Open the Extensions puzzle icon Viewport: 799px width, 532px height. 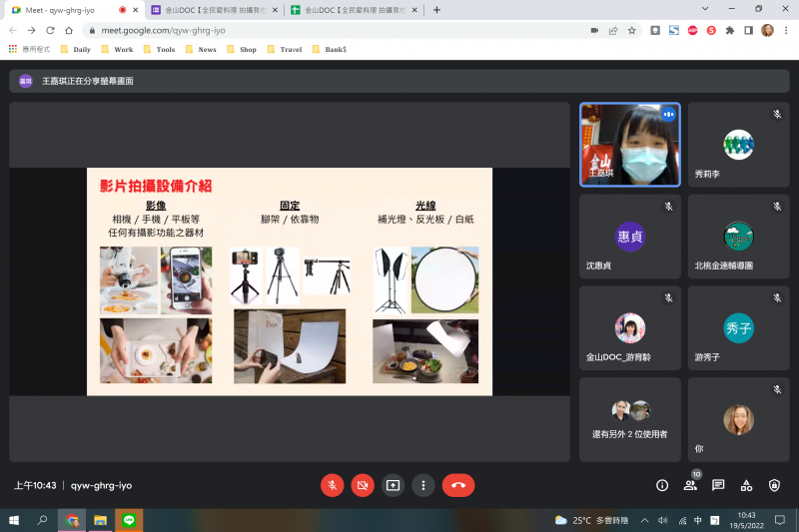pyautogui.click(x=730, y=31)
